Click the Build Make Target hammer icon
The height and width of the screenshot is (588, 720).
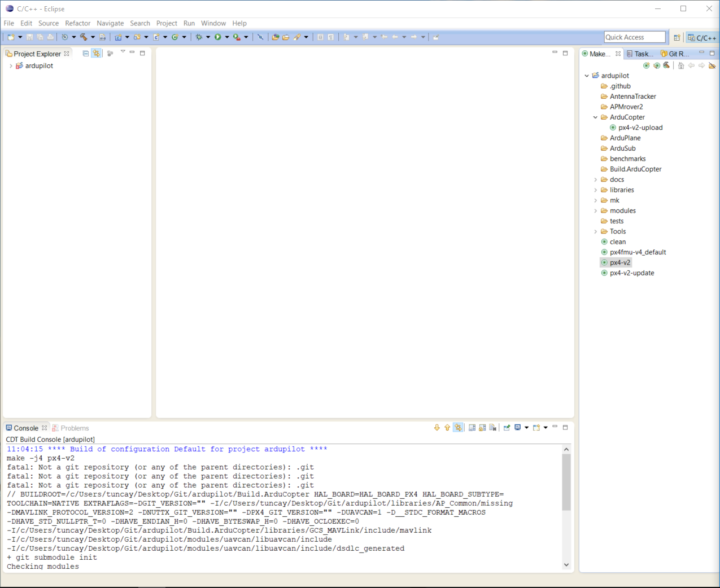pyautogui.click(x=666, y=65)
